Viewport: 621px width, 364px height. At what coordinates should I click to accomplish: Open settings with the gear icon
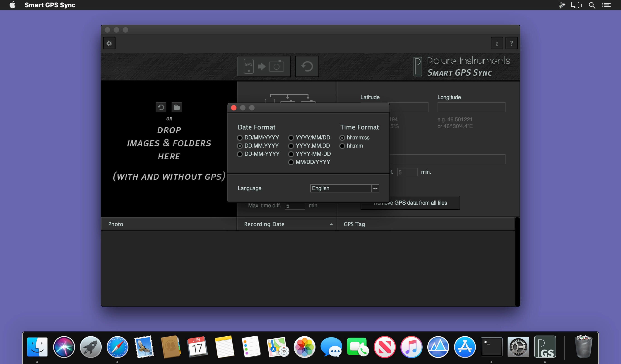109,43
